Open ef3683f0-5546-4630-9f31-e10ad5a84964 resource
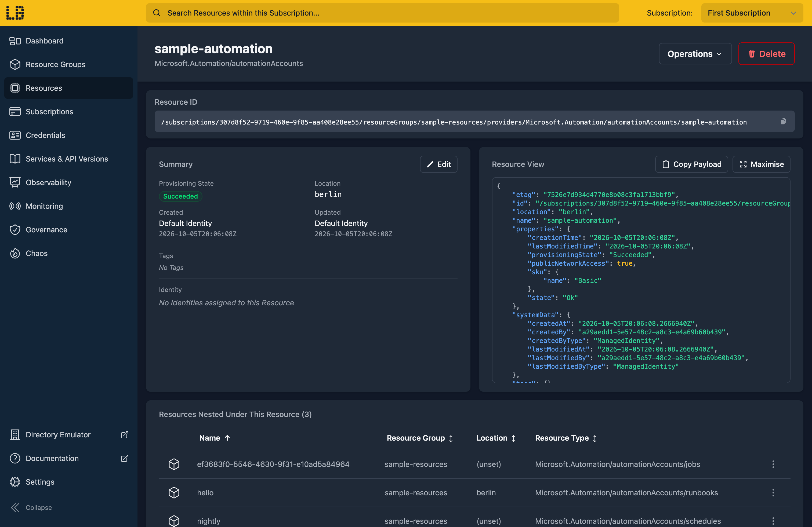This screenshot has height=527, width=812. pos(273,464)
